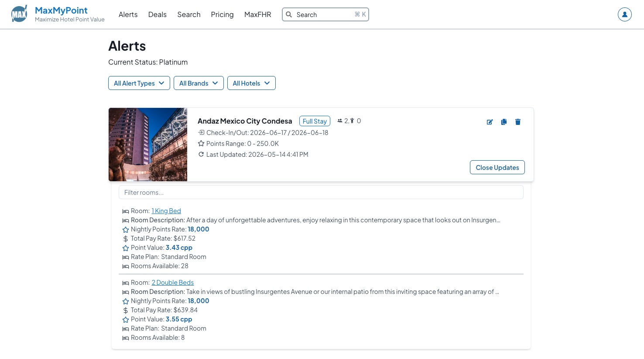Image resolution: width=644 pixels, height=359 pixels.
Task: Click bed icon next to 1 King Bed room
Action: 126,211
